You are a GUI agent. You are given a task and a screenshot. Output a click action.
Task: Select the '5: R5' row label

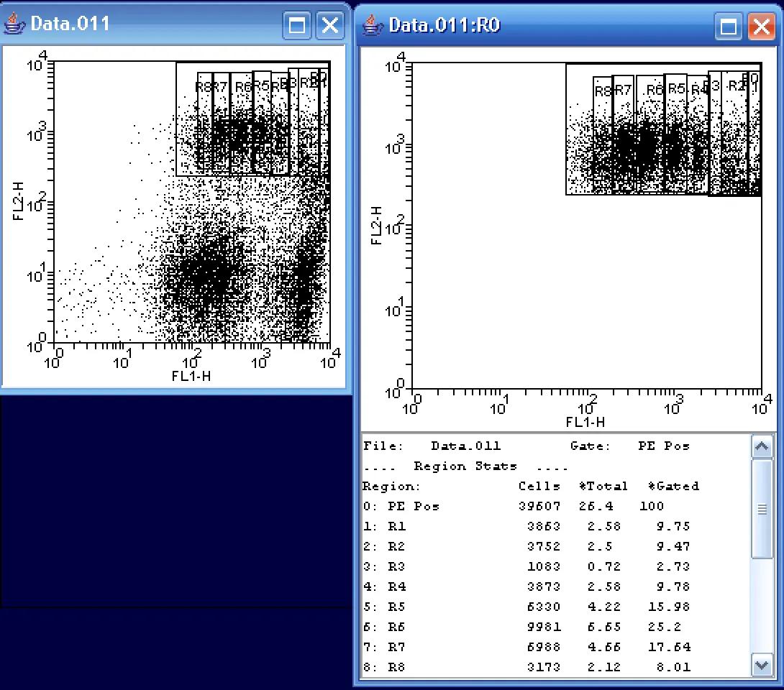coord(385,607)
